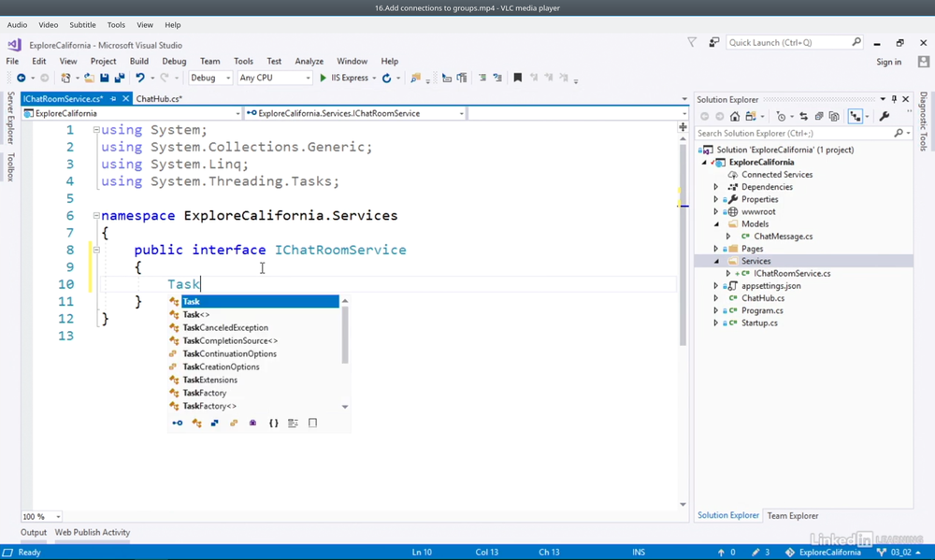Image resolution: width=935 pixels, height=560 pixels.
Task: Click the New Project toolbar icon
Action: tap(65, 79)
